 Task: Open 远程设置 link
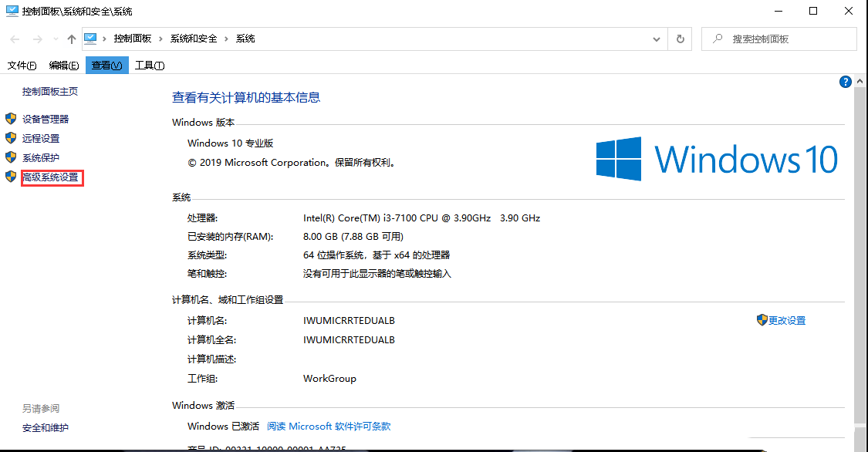pyautogui.click(x=41, y=138)
